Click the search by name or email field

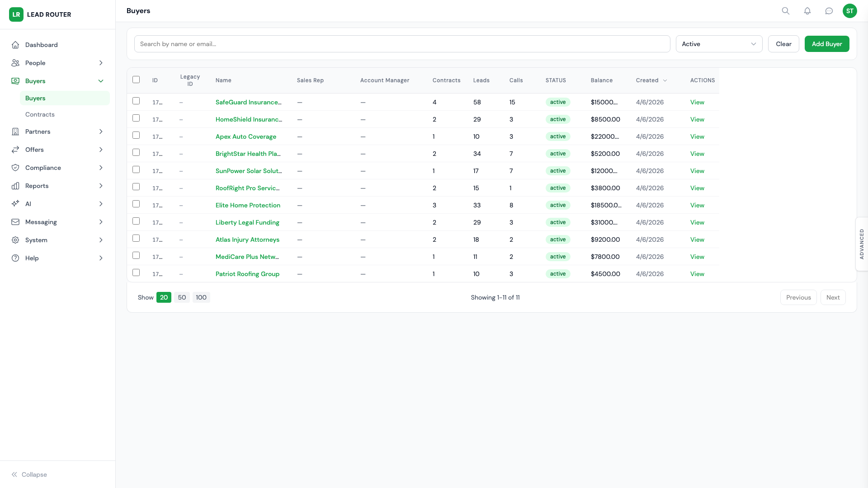click(x=402, y=44)
